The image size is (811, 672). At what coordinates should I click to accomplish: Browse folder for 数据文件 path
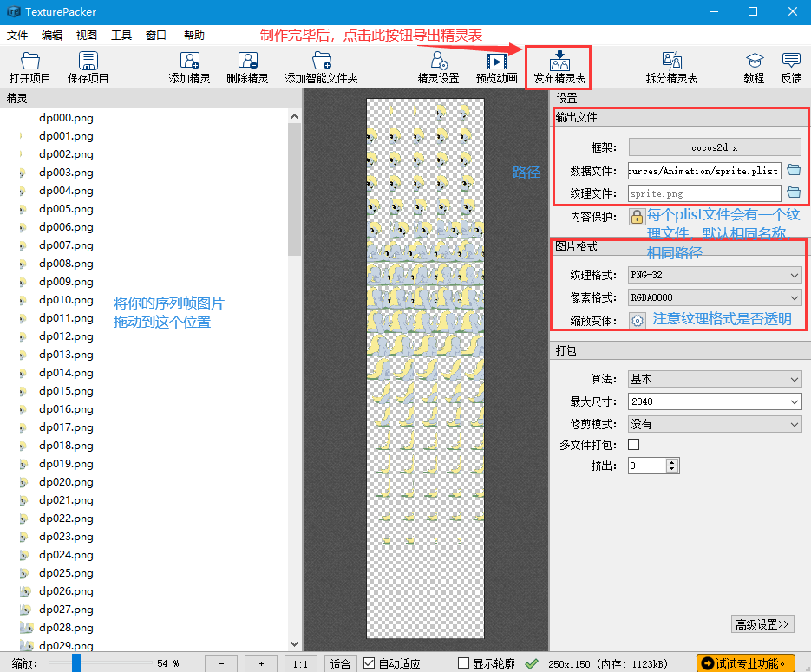point(794,170)
